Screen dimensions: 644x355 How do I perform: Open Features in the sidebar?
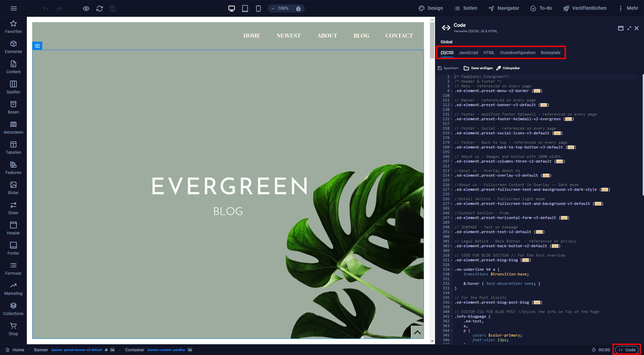point(13,168)
